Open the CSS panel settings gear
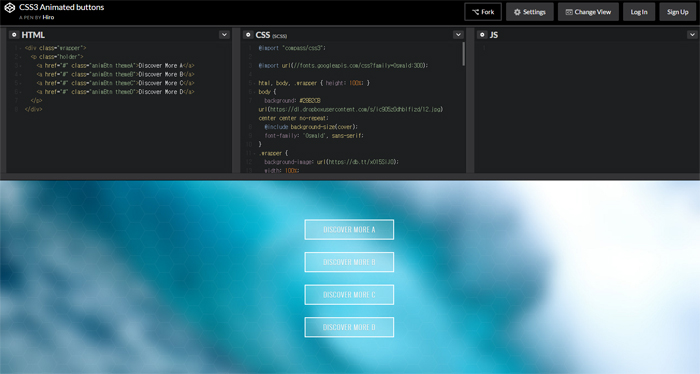The width and height of the screenshot is (700, 374). tap(248, 35)
